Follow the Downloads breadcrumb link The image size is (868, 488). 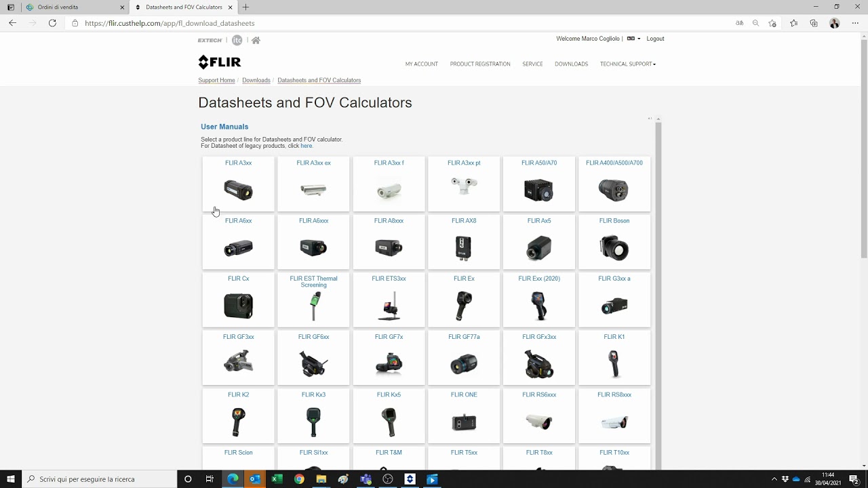point(256,80)
